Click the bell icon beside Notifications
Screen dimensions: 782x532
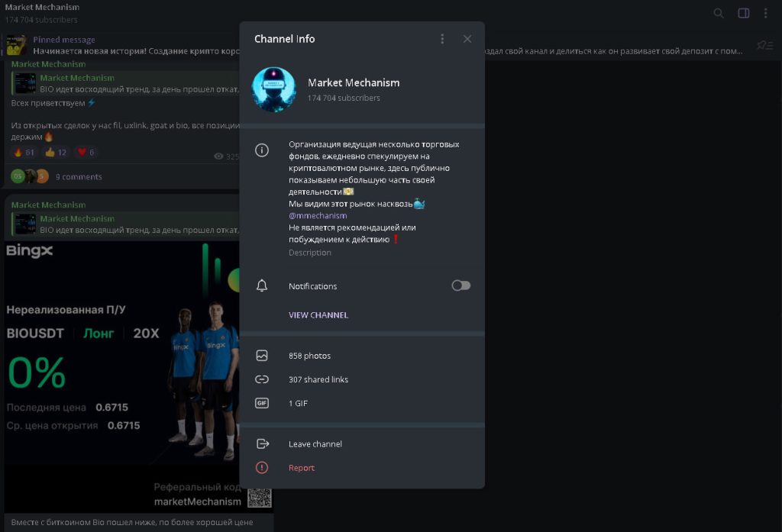click(x=262, y=285)
